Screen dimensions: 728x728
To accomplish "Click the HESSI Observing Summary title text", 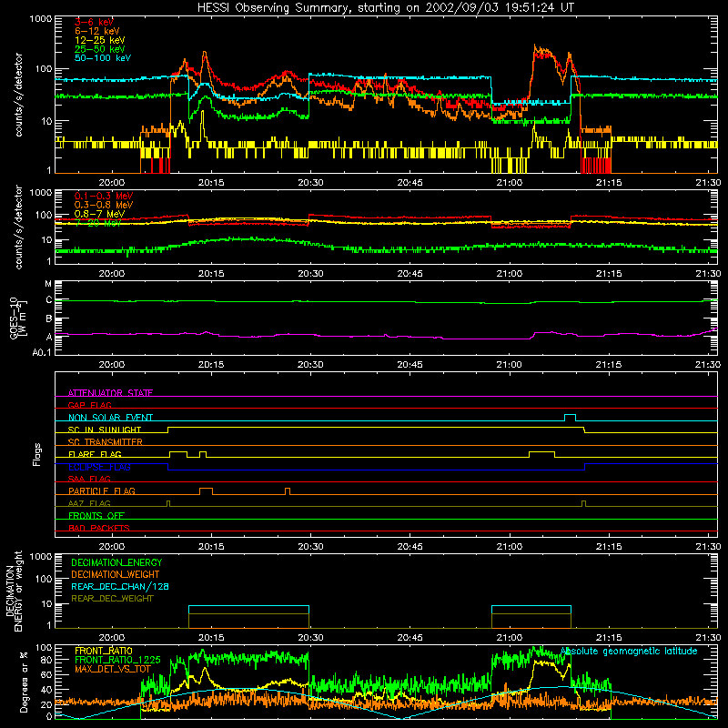I will (385, 8).
